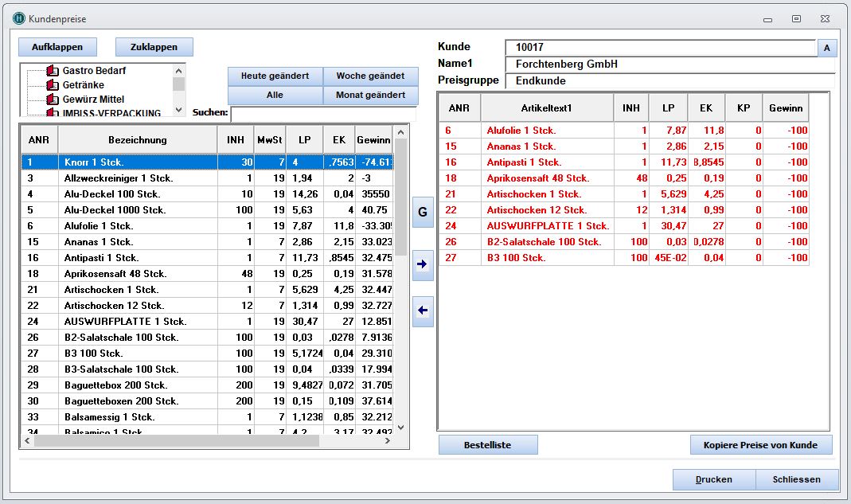851x504 pixels.
Task: Click the left arrow remove icon
Action: [x=423, y=311]
